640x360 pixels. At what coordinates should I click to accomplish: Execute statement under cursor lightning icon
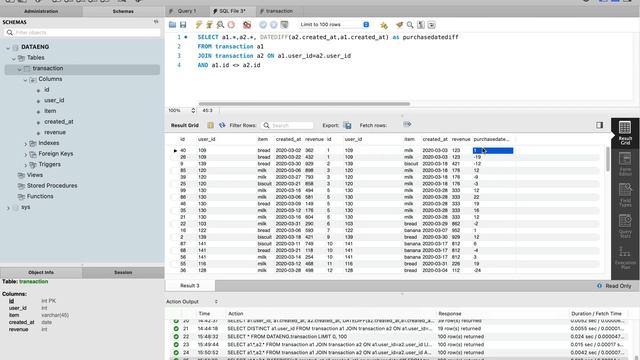click(209, 25)
